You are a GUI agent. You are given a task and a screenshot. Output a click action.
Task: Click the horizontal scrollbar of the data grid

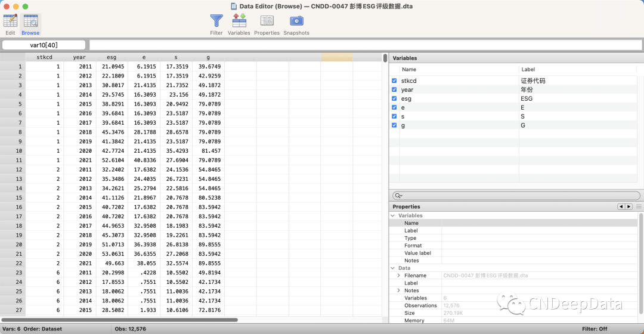[119, 320]
